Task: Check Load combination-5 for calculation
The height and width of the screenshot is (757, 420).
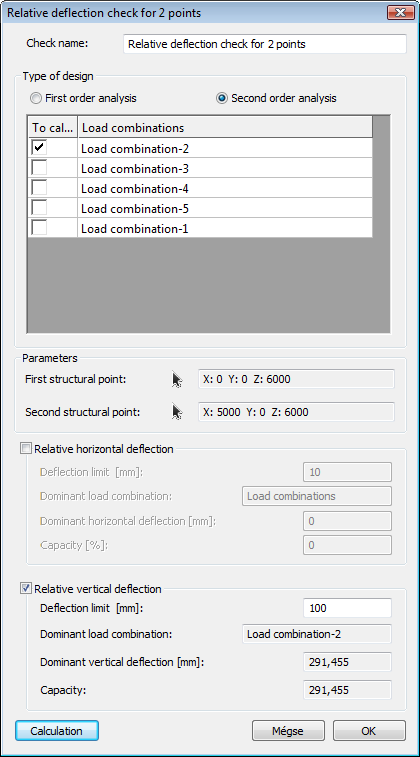Action: click(39, 208)
